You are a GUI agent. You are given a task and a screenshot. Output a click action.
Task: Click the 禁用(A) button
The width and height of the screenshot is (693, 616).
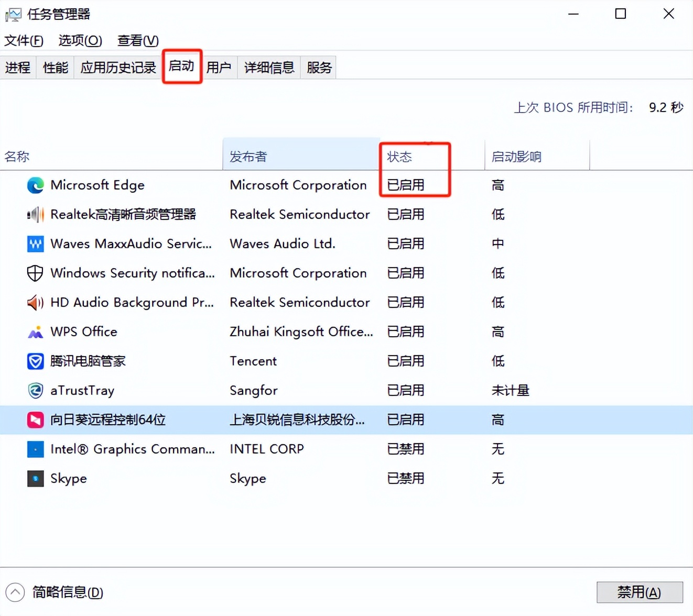[640, 592]
